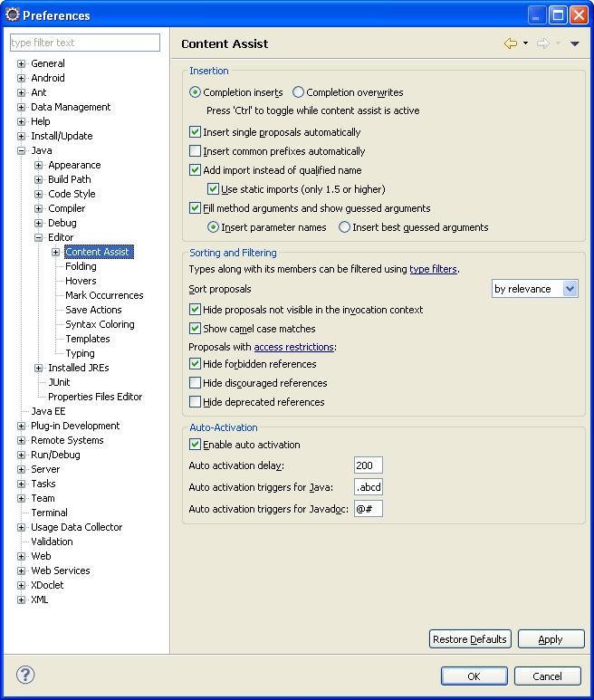Click the Javadoc activation triggers field
The image size is (594, 700).
click(369, 509)
